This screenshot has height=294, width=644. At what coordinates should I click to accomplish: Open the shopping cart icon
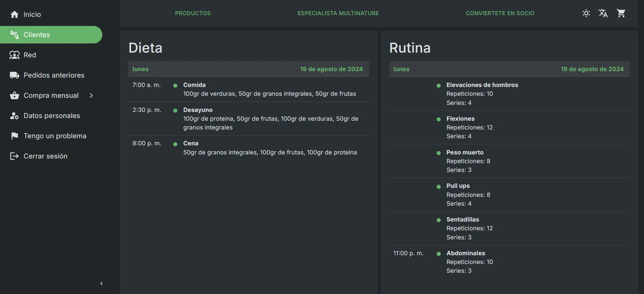[621, 13]
